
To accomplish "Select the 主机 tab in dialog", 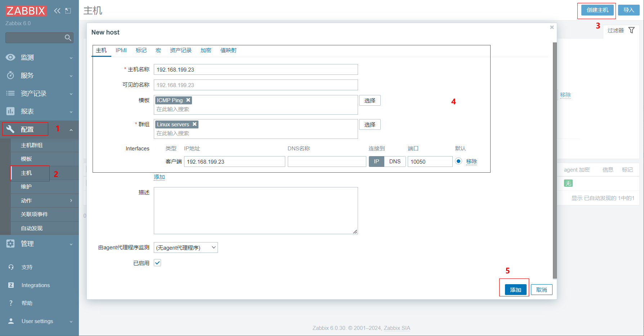I will coord(101,50).
